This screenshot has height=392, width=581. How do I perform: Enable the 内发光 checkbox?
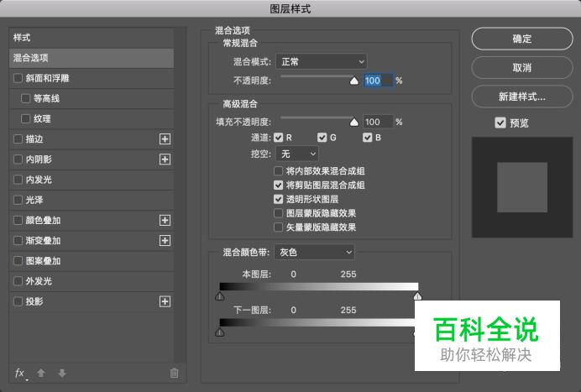point(18,180)
